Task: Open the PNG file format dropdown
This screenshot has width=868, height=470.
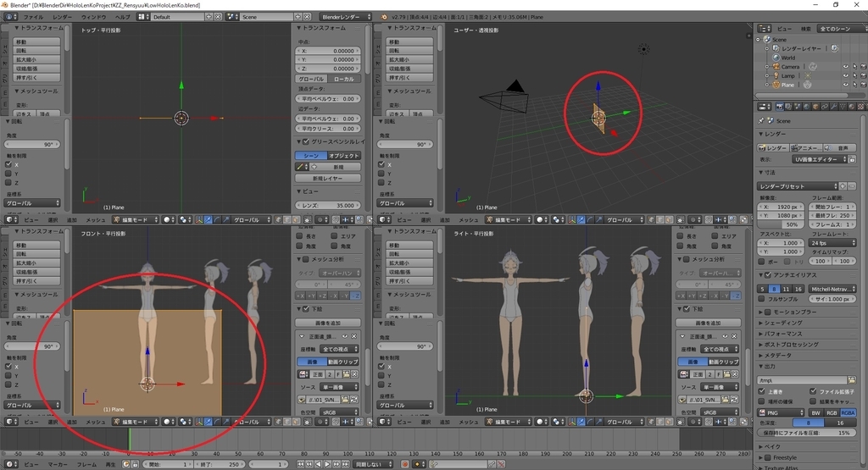Action: [781, 413]
